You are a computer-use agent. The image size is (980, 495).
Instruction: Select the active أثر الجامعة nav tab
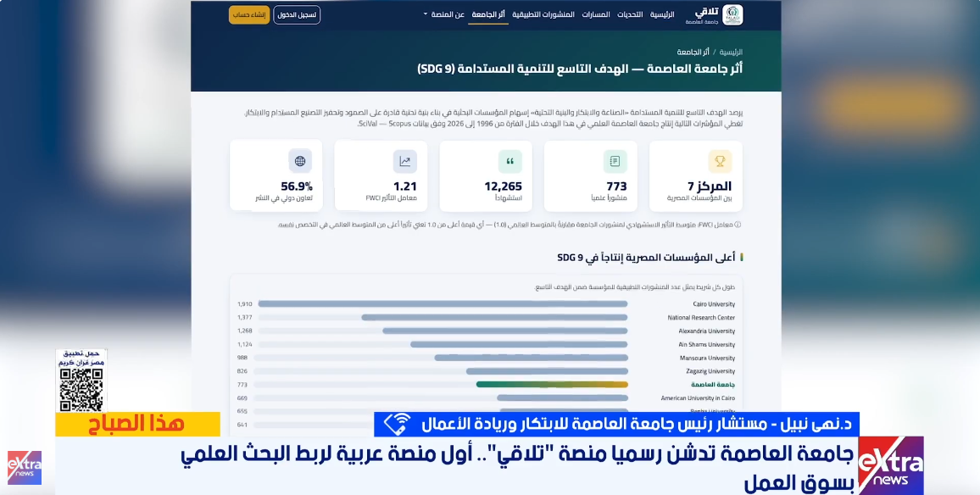tap(488, 14)
